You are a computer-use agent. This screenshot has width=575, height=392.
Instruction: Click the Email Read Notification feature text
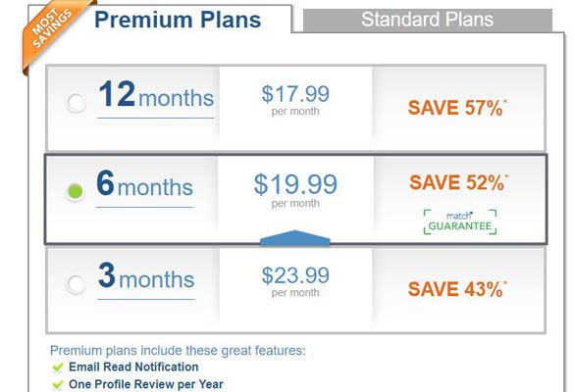tap(133, 367)
